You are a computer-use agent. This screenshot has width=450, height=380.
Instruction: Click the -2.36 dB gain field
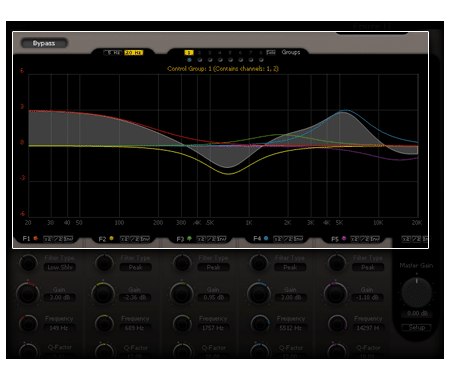point(135,297)
